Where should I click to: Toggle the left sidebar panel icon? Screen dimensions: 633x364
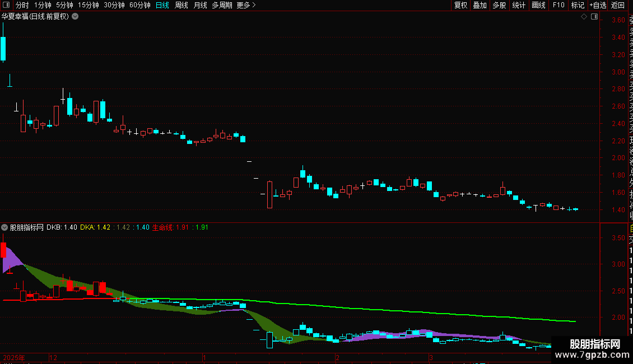6,5
